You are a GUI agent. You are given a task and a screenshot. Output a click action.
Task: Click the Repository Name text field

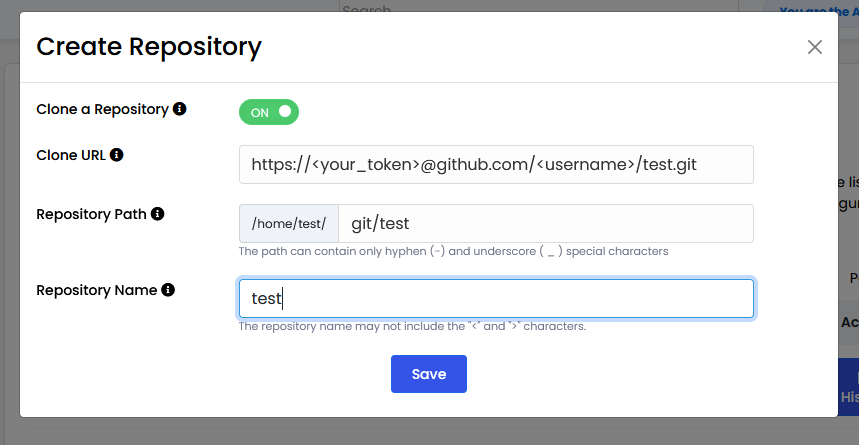tap(496, 298)
